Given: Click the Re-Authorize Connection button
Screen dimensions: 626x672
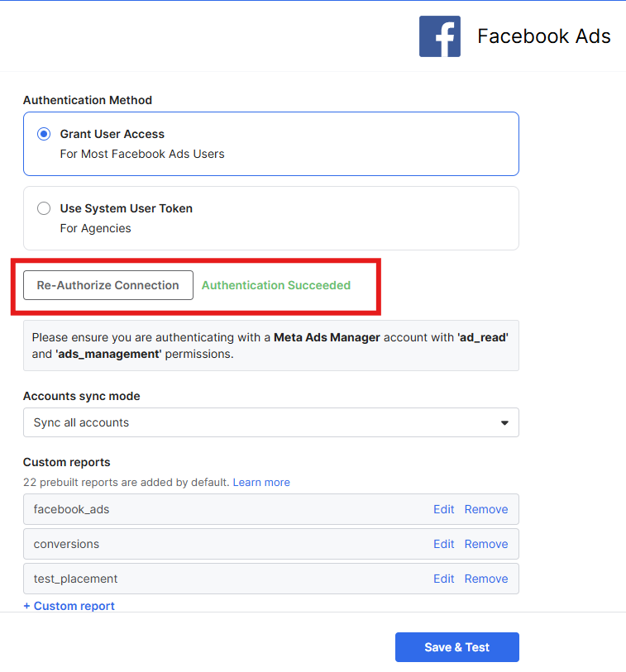Looking at the screenshot, I should click(x=108, y=285).
